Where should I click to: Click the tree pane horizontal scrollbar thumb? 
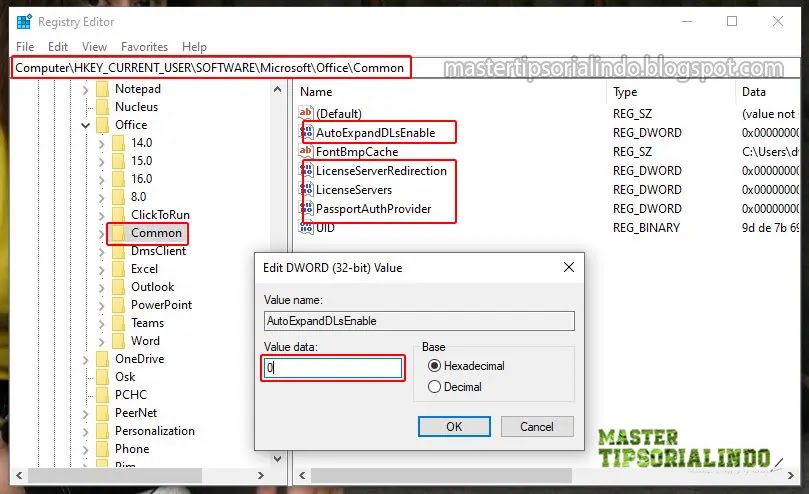(115, 475)
